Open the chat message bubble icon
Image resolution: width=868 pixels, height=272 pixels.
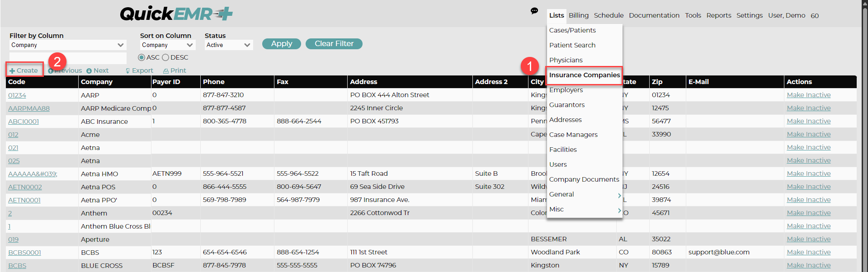coord(534,11)
